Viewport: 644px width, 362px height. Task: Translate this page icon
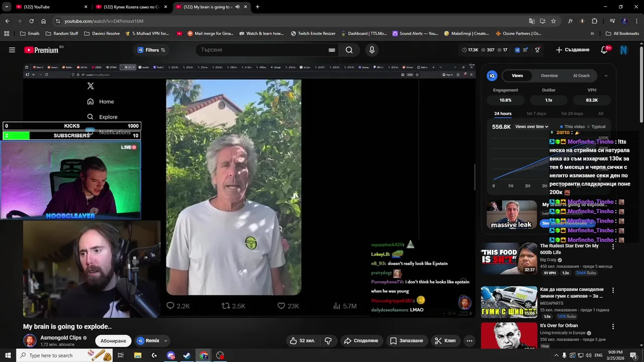(532, 21)
